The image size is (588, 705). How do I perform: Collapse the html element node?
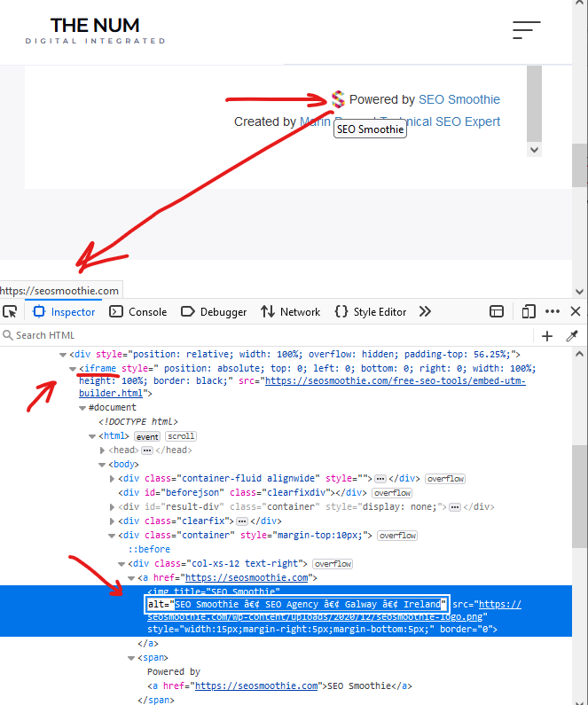[92, 436]
